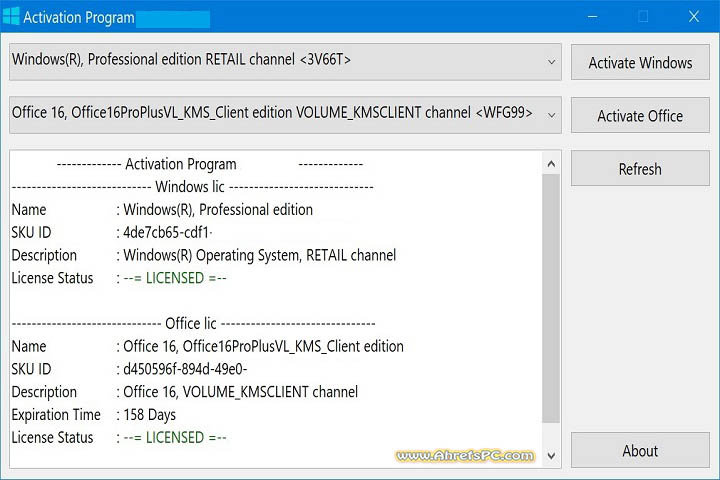Click 'Windows(R) Operating System, RETAIL channel' description

pyautogui.click(x=259, y=255)
